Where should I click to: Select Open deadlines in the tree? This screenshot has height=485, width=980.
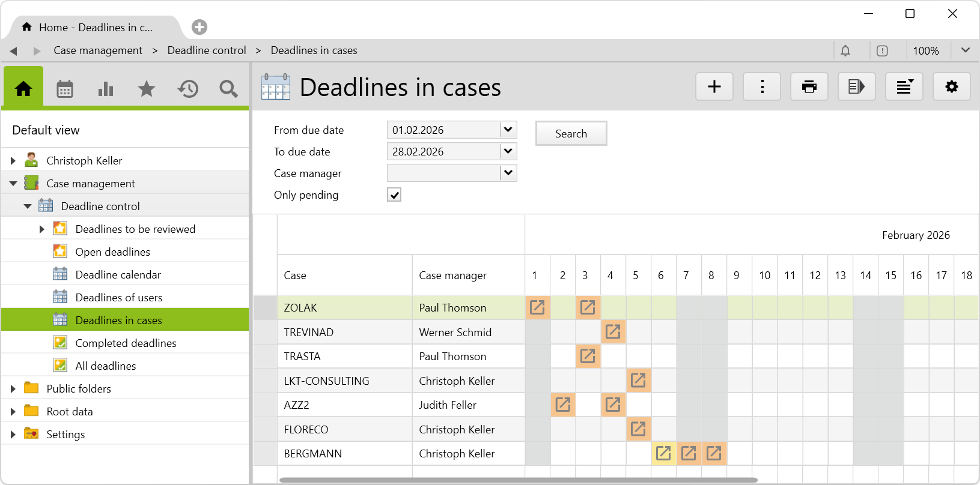click(112, 252)
